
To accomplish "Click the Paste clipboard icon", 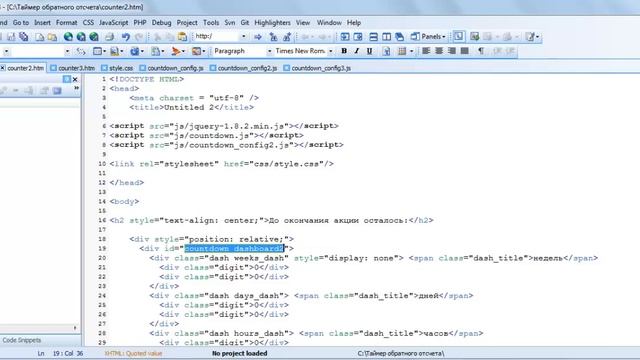I will [182, 37].
